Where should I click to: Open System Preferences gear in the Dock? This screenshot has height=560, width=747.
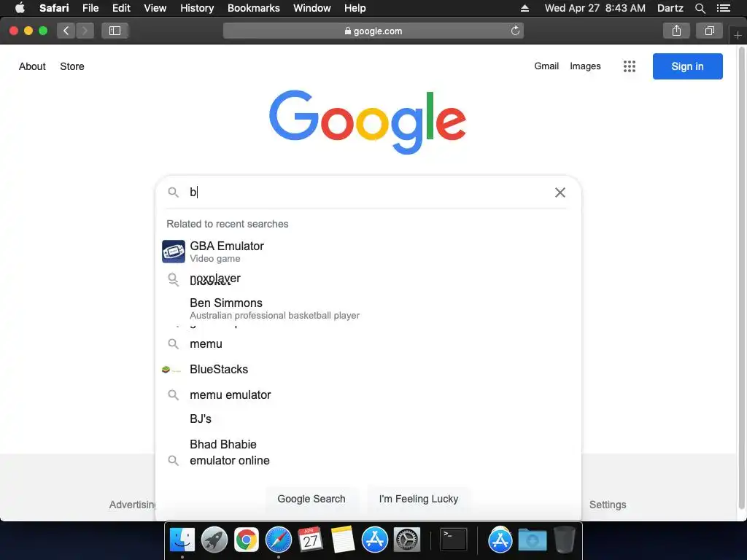pyautogui.click(x=406, y=540)
